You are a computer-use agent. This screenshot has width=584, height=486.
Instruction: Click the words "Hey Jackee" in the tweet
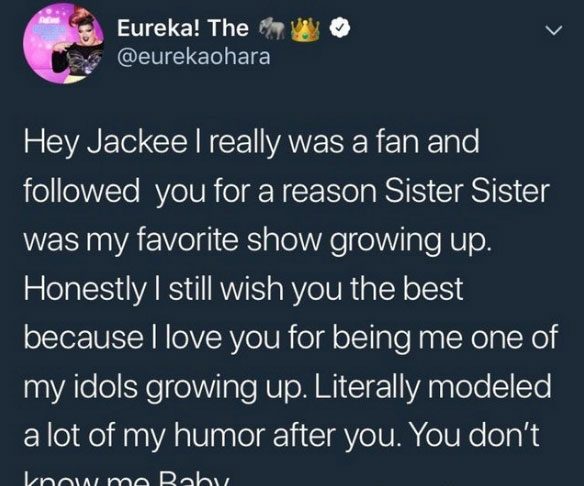coord(106,144)
